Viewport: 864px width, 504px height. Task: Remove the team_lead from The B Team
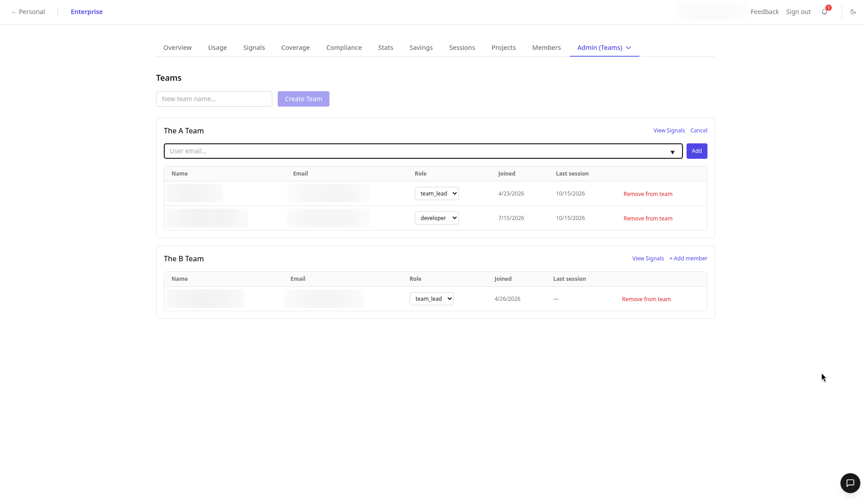pos(646,299)
